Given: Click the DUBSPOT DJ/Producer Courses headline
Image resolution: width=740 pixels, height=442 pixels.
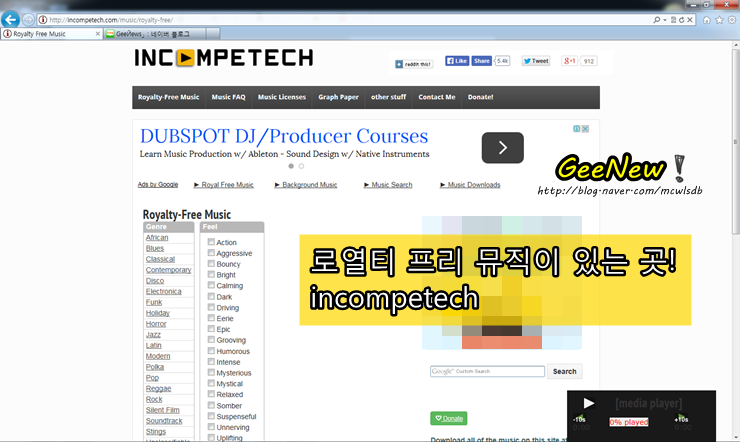Looking at the screenshot, I should [x=284, y=136].
